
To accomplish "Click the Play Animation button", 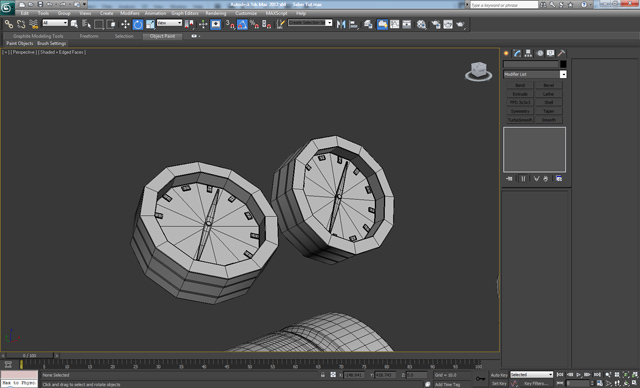I will click(578, 375).
